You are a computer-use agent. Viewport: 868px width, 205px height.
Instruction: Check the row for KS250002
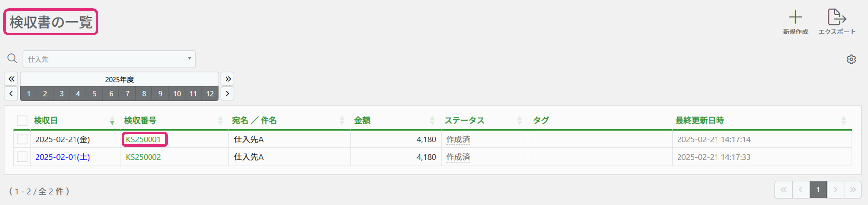(22, 157)
